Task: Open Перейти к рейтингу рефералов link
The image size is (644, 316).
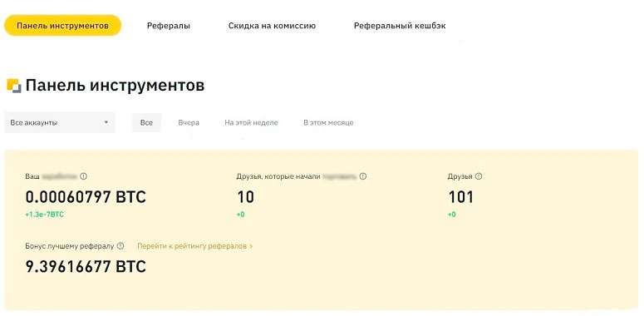Action: pyautogui.click(x=194, y=246)
